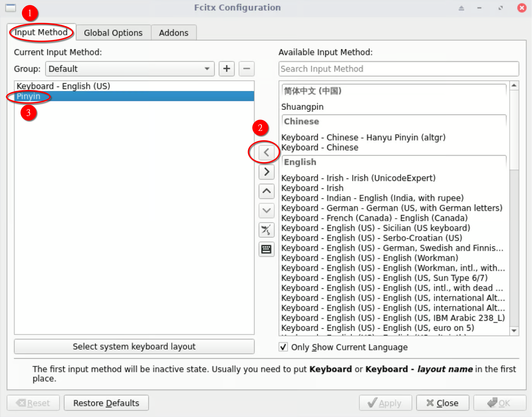Click the Search Input Method field
532x417 pixels.
[399, 69]
